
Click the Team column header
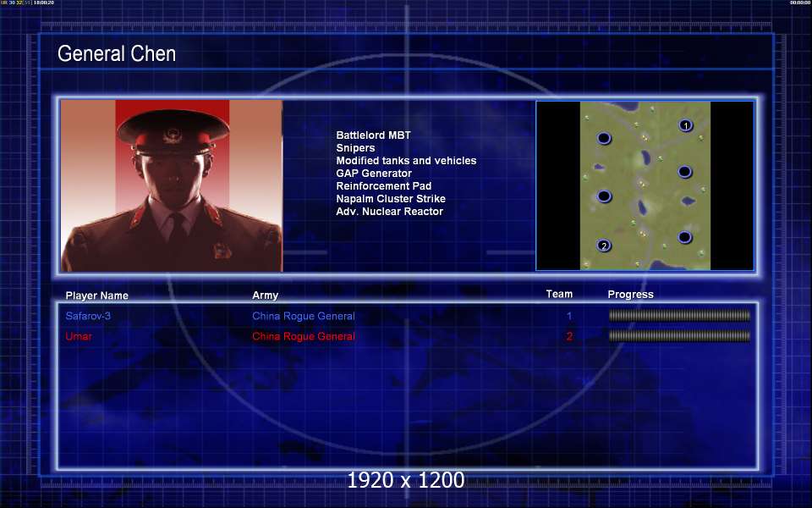pyautogui.click(x=559, y=295)
